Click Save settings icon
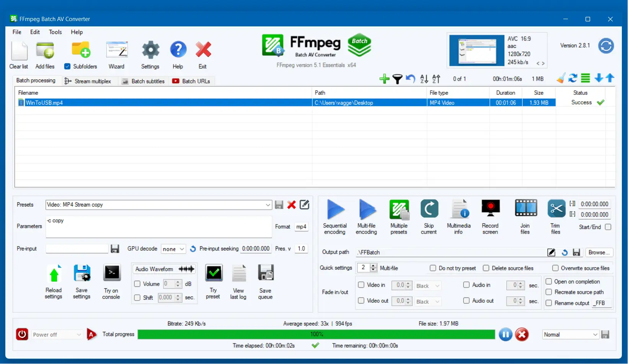The image size is (628, 364). coord(82,274)
